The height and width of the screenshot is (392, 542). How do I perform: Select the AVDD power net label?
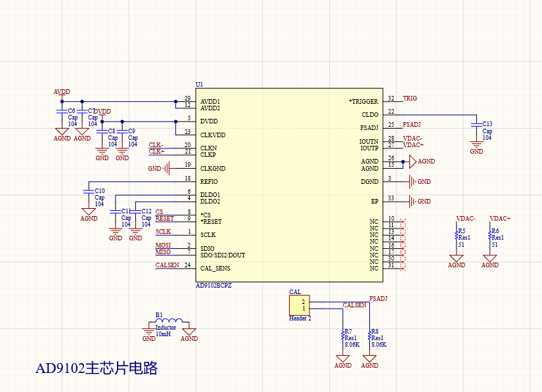tap(61, 93)
